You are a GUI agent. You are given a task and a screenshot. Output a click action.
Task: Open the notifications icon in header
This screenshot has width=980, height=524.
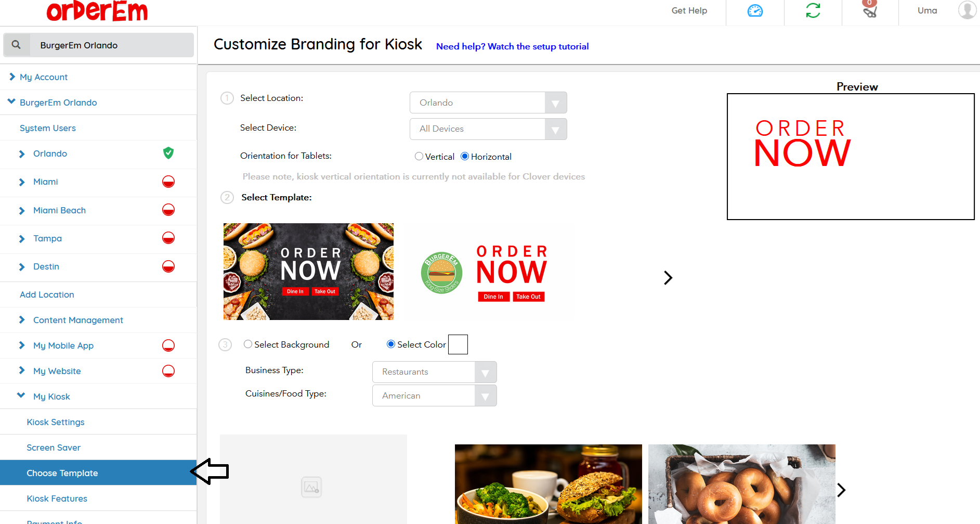point(870,11)
